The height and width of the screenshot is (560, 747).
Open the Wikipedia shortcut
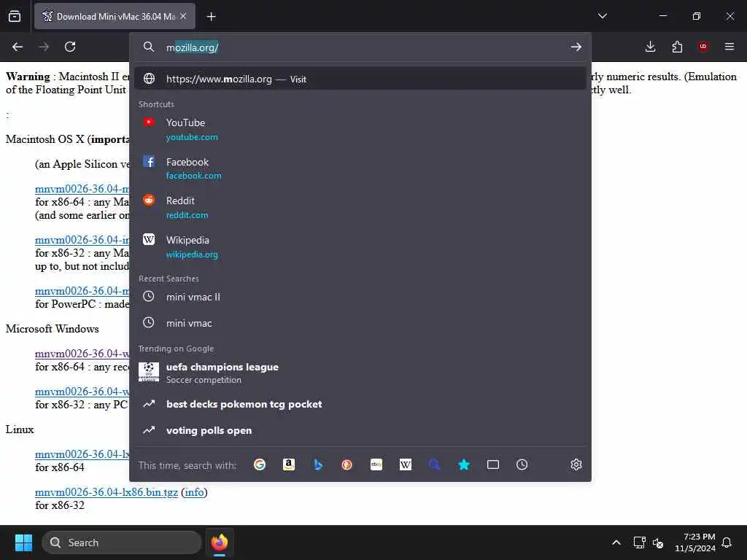pyautogui.click(x=360, y=246)
